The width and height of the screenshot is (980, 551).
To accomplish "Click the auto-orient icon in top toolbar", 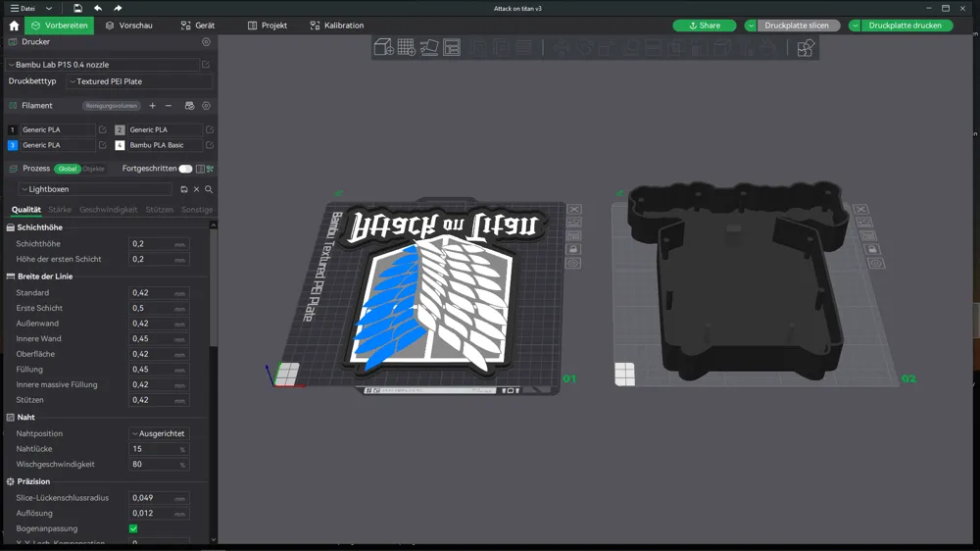I will 429,47.
